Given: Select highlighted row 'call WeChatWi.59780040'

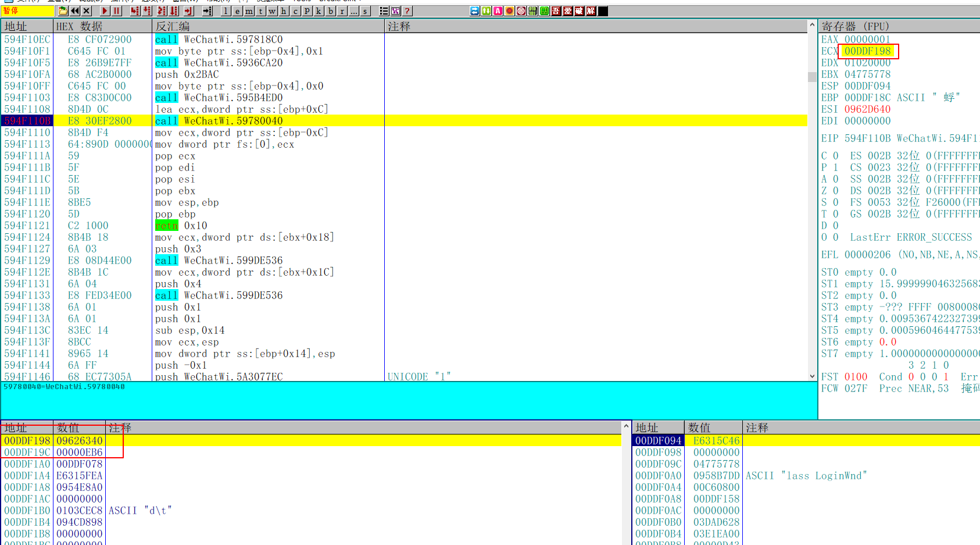Looking at the screenshot, I should pyautogui.click(x=404, y=120).
